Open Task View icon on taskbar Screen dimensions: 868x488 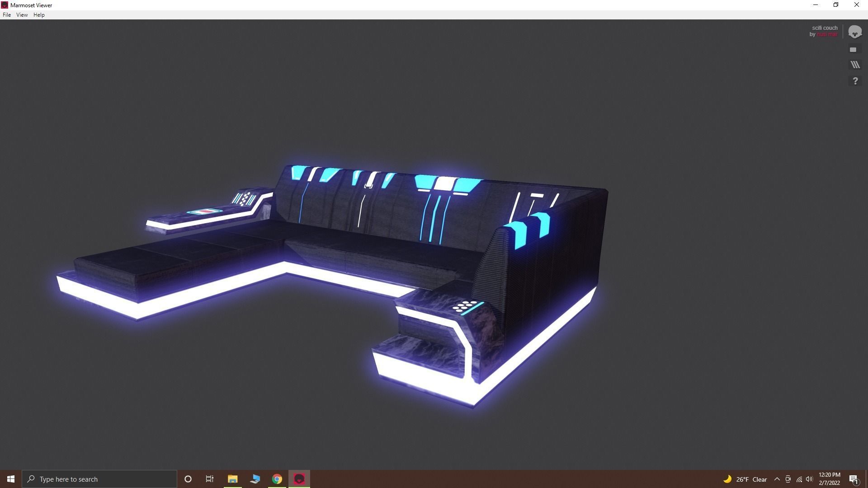(210, 479)
